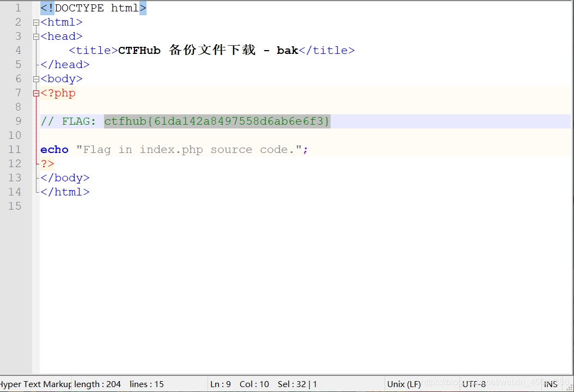Click the opening <html> tag

point(62,22)
